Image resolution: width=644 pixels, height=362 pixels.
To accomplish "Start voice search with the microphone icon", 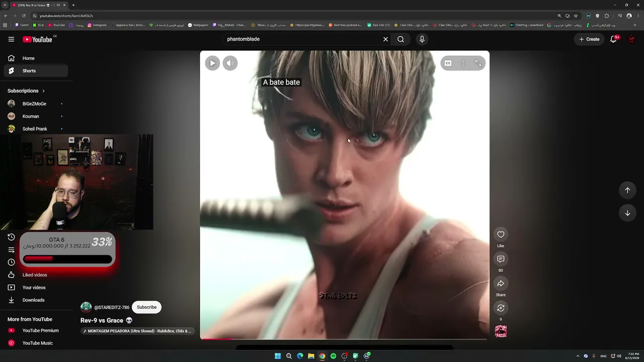I will tap(422, 39).
